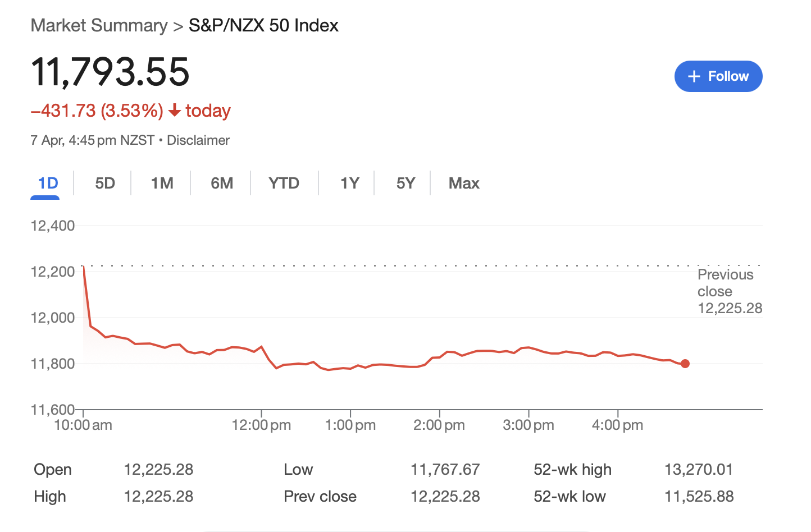Open the 5Y chart tab

(x=405, y=184)
